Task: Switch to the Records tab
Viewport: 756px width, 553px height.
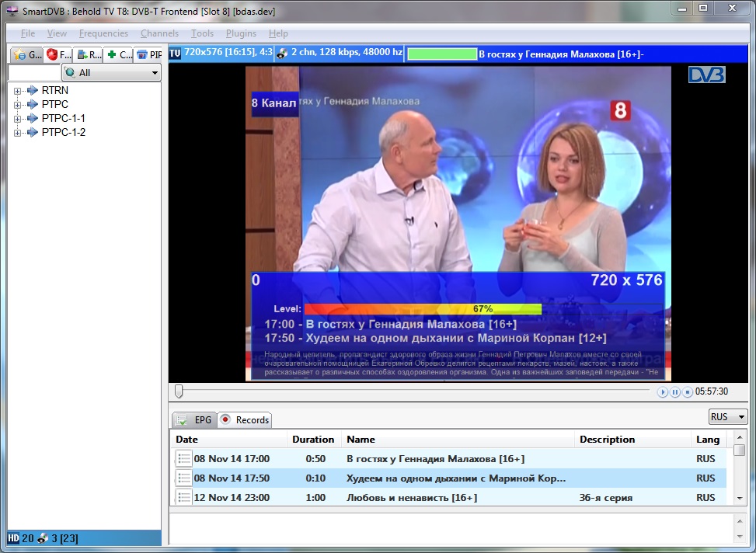Action: point(244,420)
